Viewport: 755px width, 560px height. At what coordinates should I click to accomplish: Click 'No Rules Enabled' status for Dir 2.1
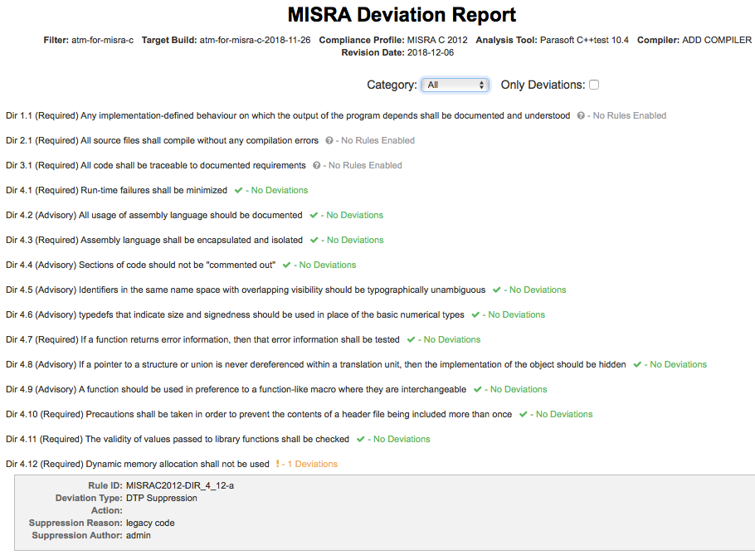click(x=377, y=140)
